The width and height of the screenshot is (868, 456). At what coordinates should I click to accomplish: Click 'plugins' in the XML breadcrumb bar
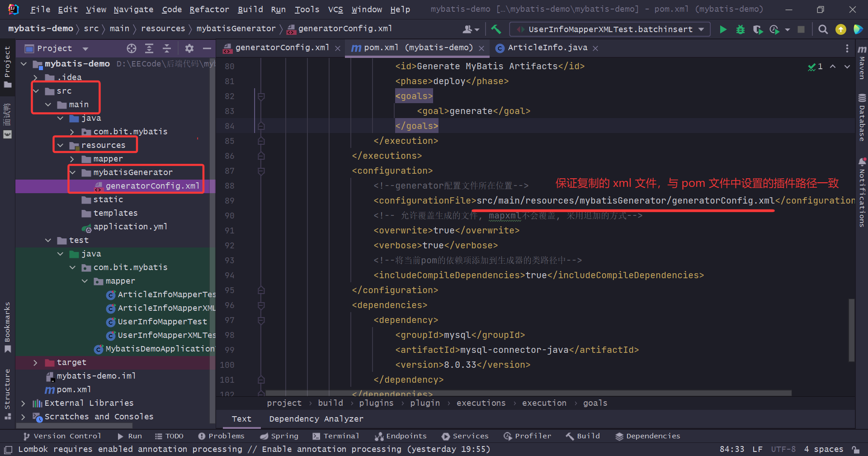point(376,403)
